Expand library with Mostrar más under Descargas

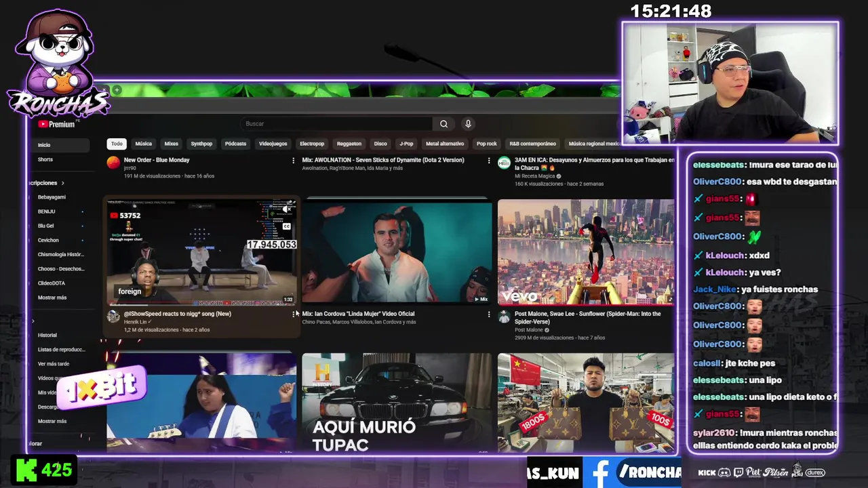click(x=52, y=421)
